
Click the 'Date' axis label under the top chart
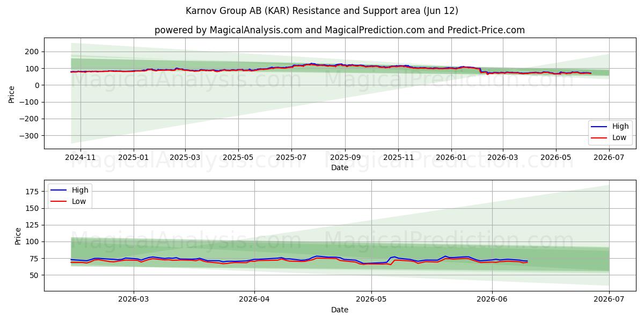point(340,168)
